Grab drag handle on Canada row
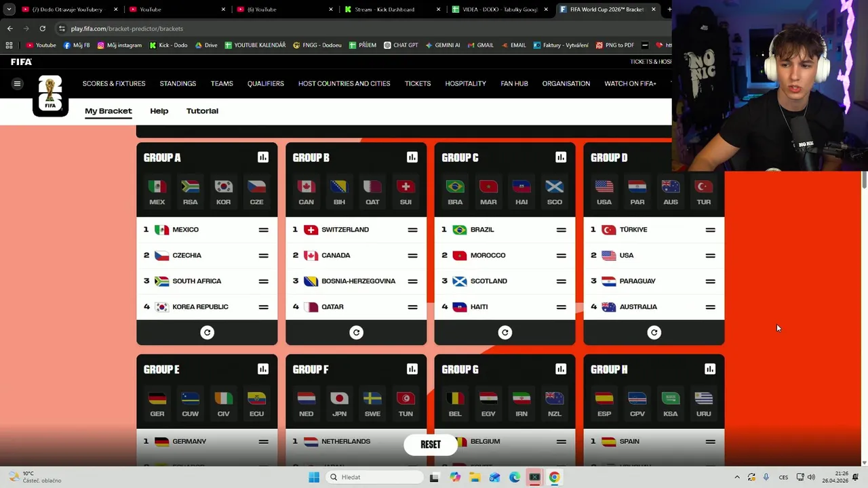868x488 pixels. click(412, 256)
